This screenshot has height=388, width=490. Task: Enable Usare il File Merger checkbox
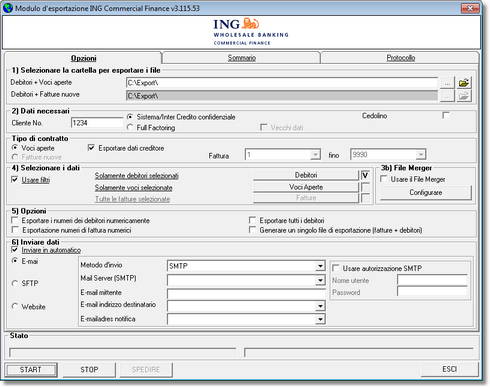coord(384,179)
